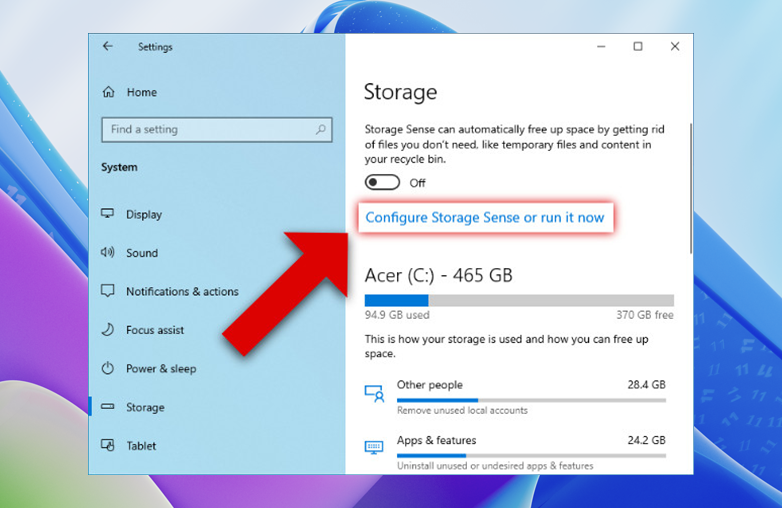Click the 'Storage' page title
782x508 pixels.
click(x=400, y=92)
